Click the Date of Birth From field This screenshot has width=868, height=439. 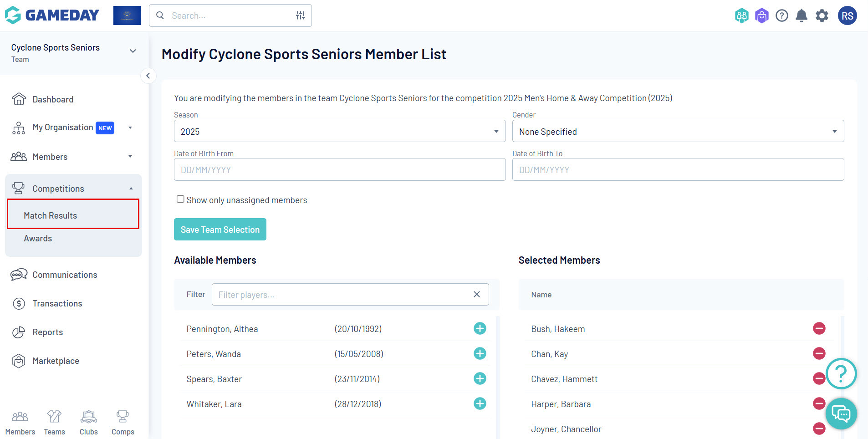pyautogui.click(x=339, y=170)
